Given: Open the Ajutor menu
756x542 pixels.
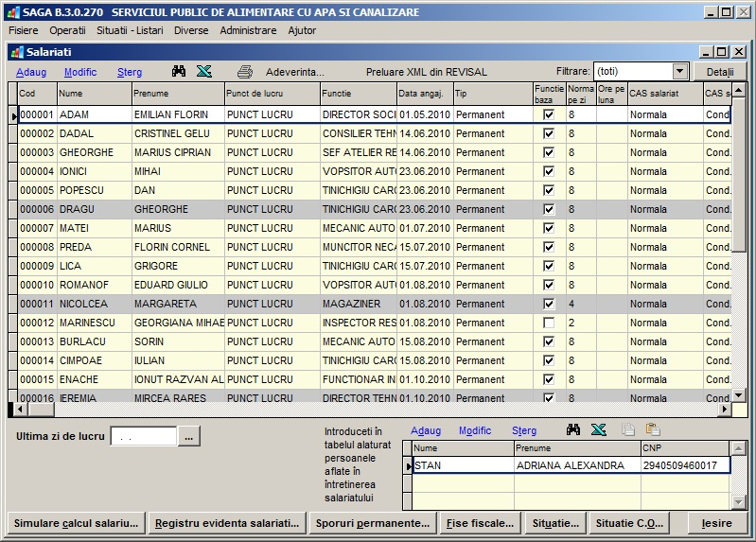Looking at the screenshot, I should tap(302, 30).
